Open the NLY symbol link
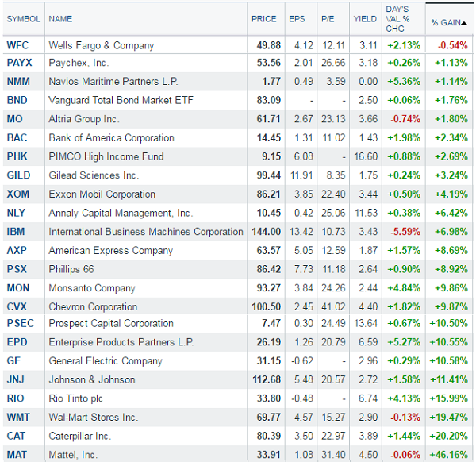 16,213
